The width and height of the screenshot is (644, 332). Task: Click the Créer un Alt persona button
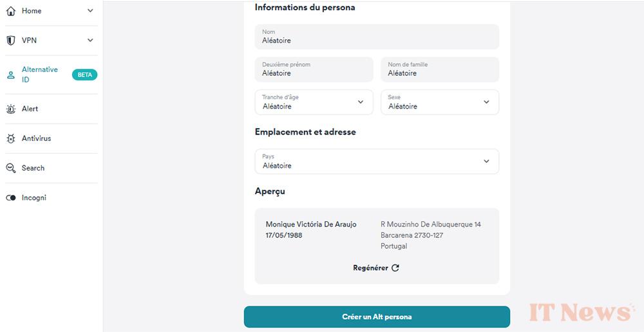point(377,317)
